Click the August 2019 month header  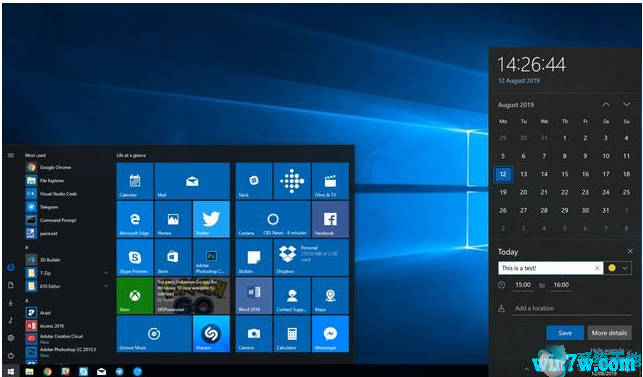click(x=515, y=105)
